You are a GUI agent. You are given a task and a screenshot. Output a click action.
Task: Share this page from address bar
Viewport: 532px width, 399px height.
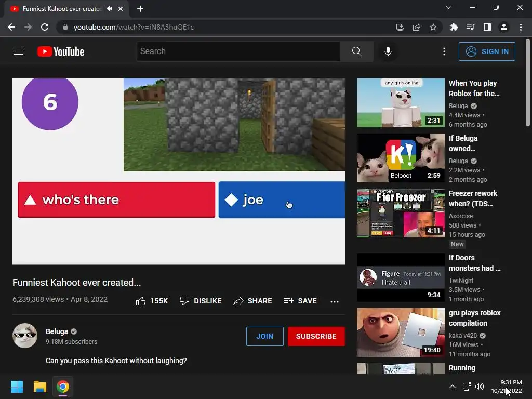[x=417, y=27]
